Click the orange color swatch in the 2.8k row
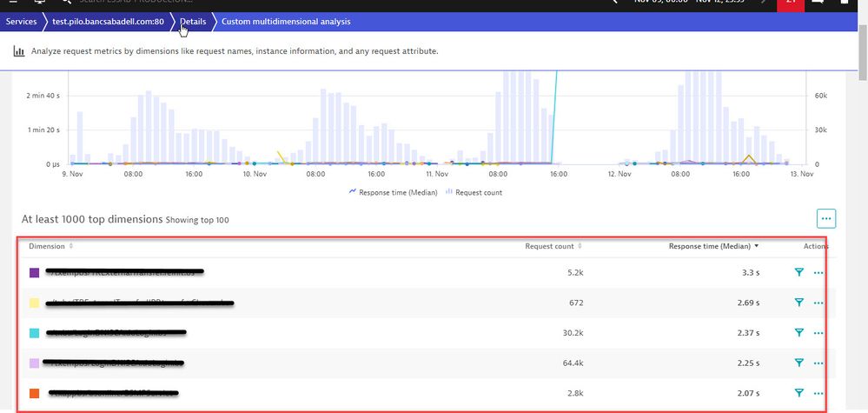The height and width of the screenshot is (413, 868). 35,393
